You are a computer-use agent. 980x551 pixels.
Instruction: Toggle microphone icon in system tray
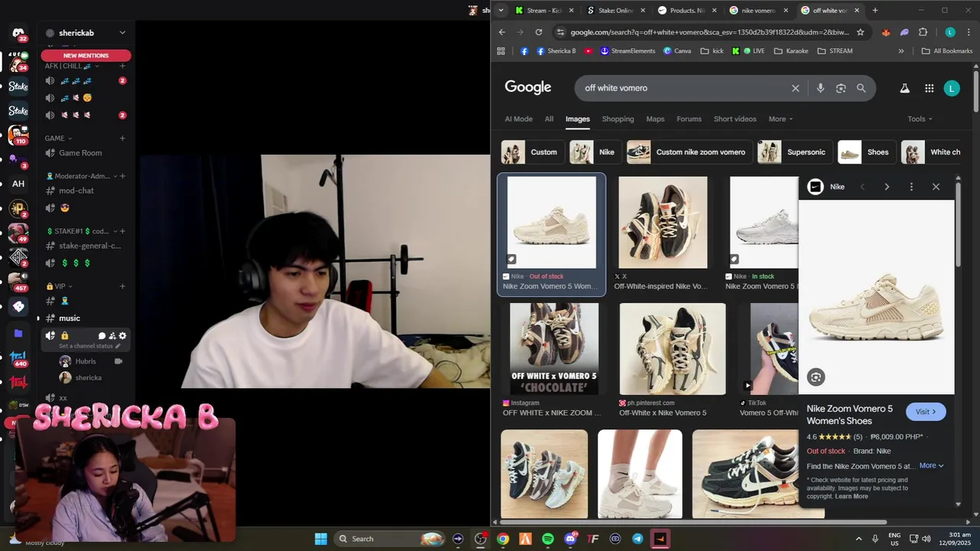875,539
